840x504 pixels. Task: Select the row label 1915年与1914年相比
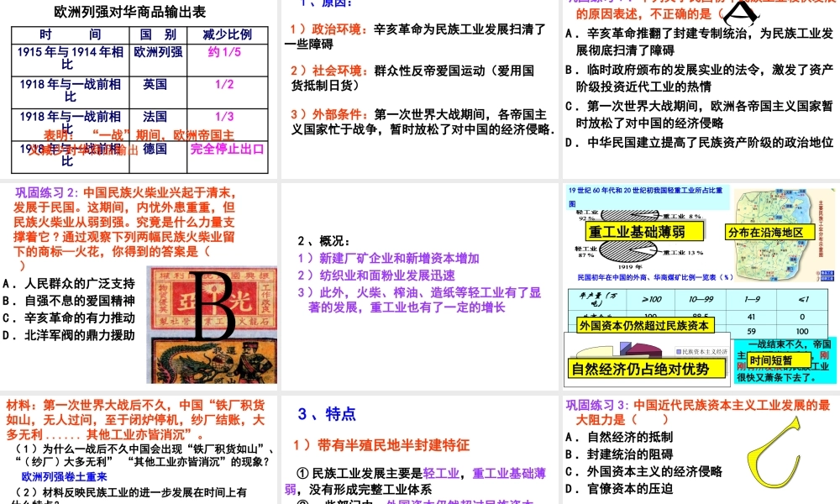click(71, 58)
